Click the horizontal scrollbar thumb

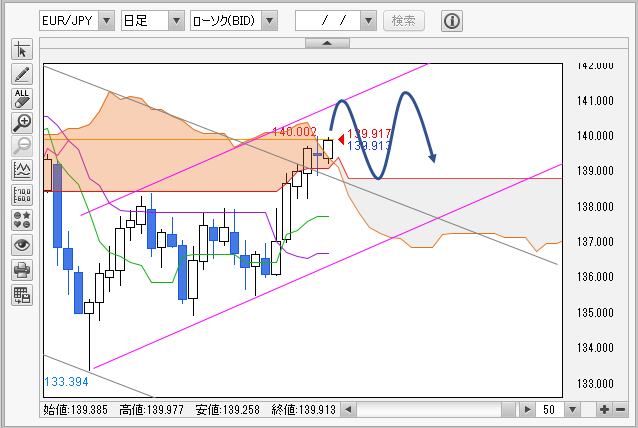coord(509,409)
